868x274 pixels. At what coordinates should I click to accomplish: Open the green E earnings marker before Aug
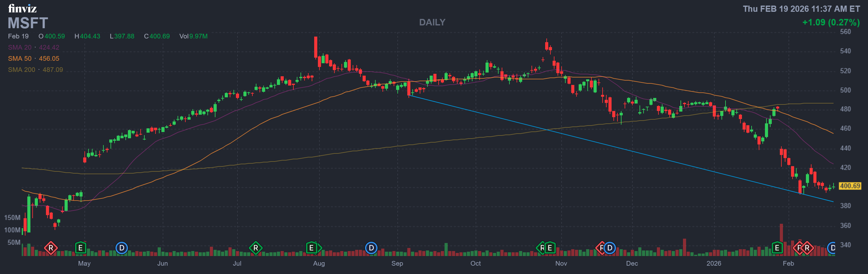point(312,248)
